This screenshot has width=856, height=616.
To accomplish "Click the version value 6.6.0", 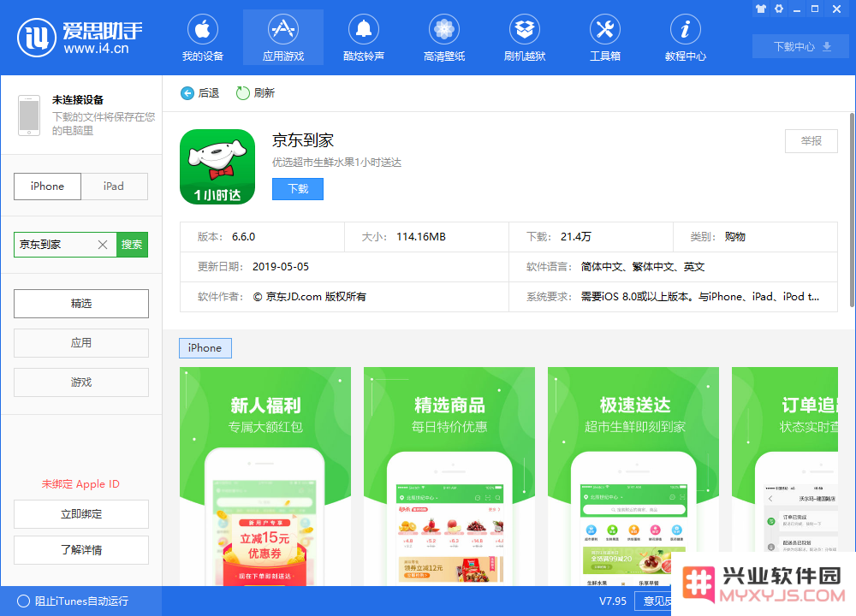I will [x=243, y=237].
